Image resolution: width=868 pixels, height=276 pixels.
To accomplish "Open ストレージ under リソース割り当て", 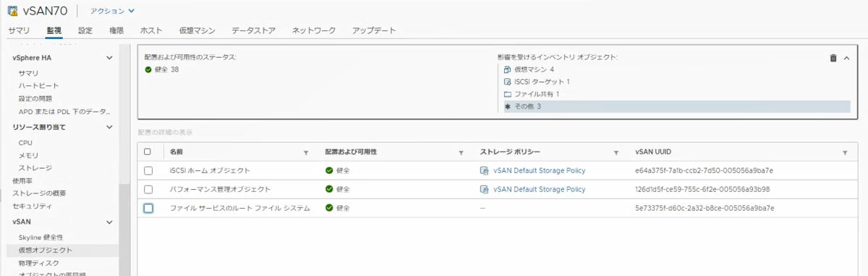I will click(35, 168).
